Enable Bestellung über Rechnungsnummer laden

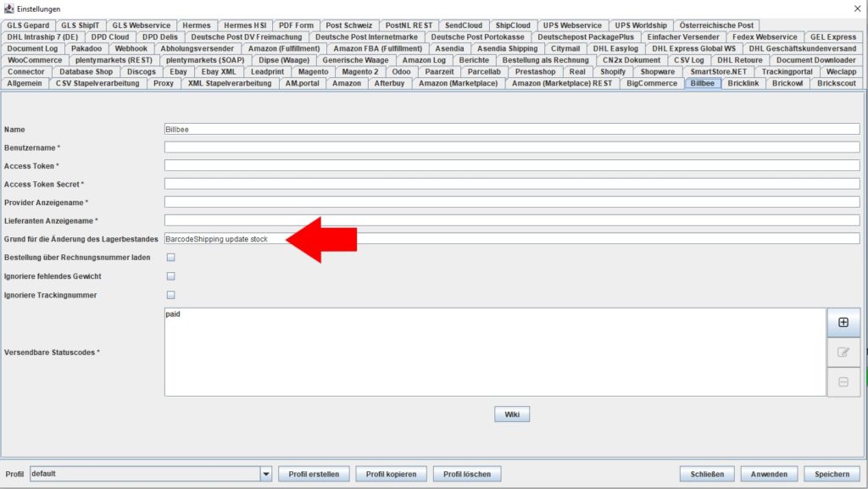point(171,258)
